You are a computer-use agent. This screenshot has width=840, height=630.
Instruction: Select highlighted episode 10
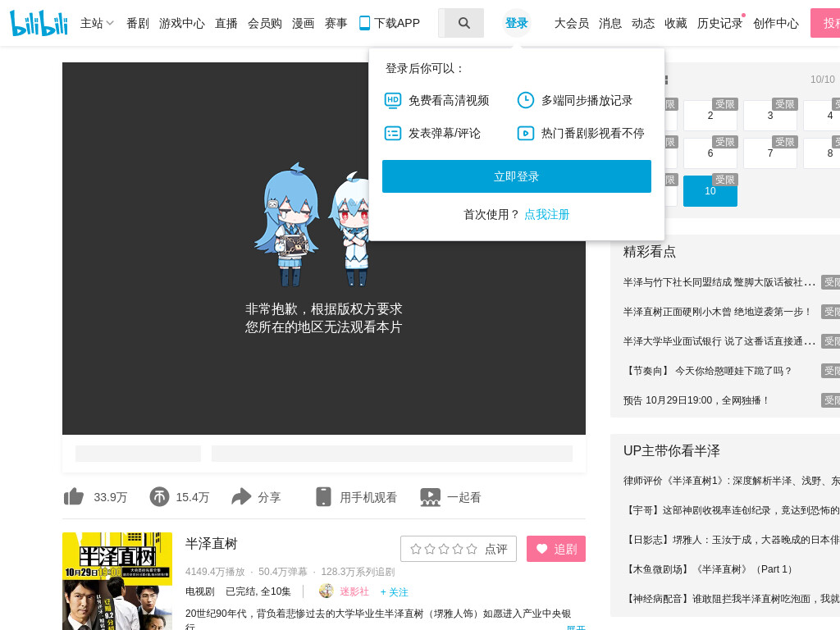pyautogui.click(x=710, y=190)
